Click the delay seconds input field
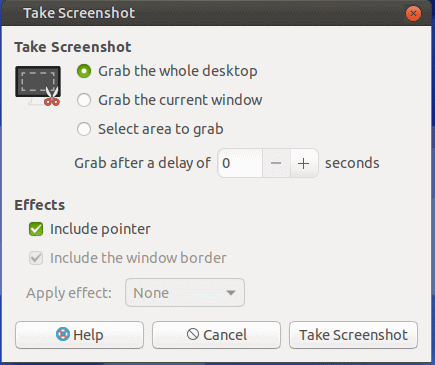The width and height of the screenshot is (435, 365). coord(240,163)
